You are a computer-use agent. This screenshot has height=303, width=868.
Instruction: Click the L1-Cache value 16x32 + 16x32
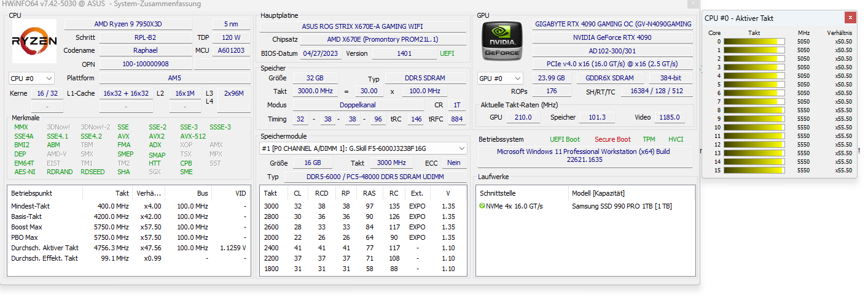tap(126, 93)
